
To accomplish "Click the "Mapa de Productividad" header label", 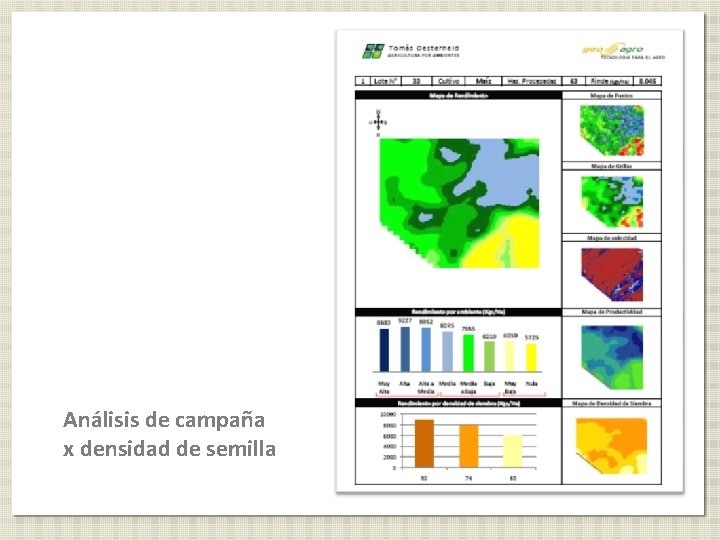I will [612, 312].
